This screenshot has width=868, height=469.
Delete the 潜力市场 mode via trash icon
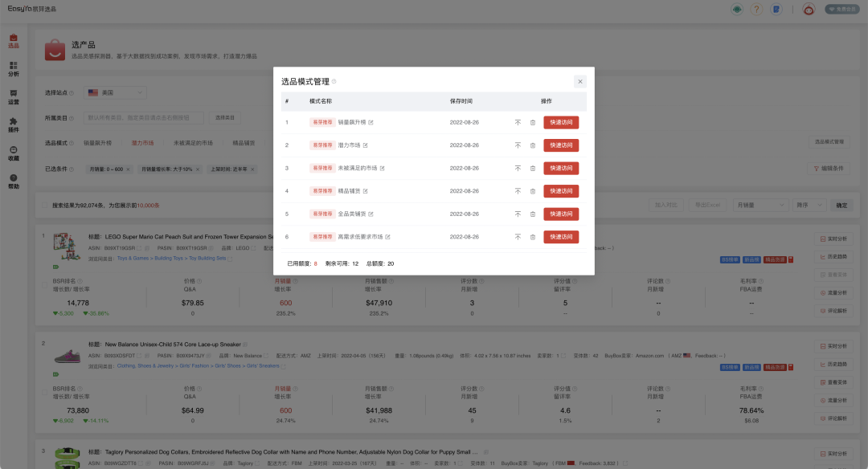tap(533, 145)
